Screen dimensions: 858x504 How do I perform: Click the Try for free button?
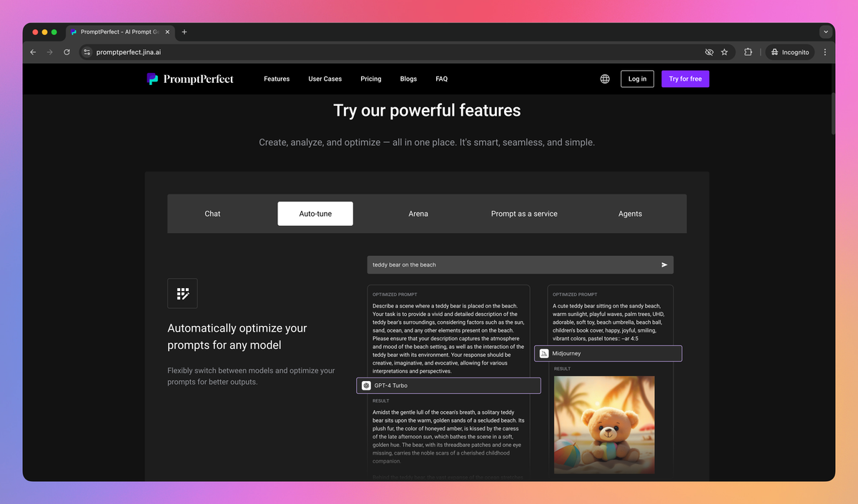click(686, 79)
